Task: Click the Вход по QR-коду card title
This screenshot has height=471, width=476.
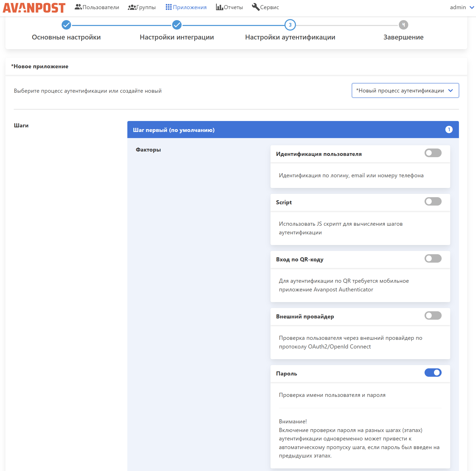Action: tap(300, 259)
